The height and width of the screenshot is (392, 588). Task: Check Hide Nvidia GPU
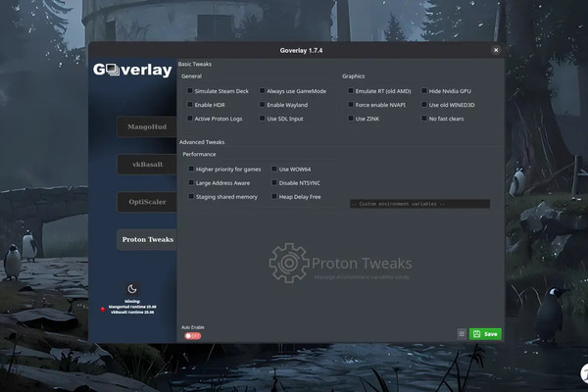click(x=424, y=91)
